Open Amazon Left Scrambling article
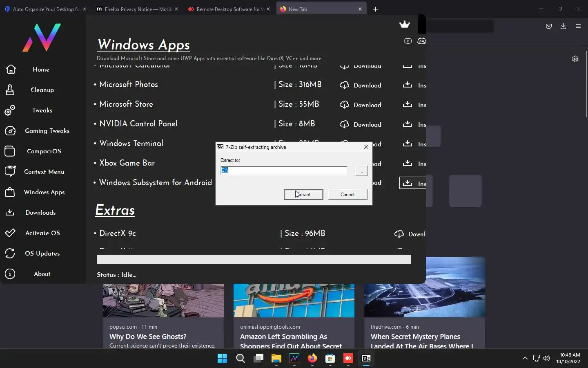Image resolution: width=588 pixels, height=368 pixels. [x=291, y=341]
